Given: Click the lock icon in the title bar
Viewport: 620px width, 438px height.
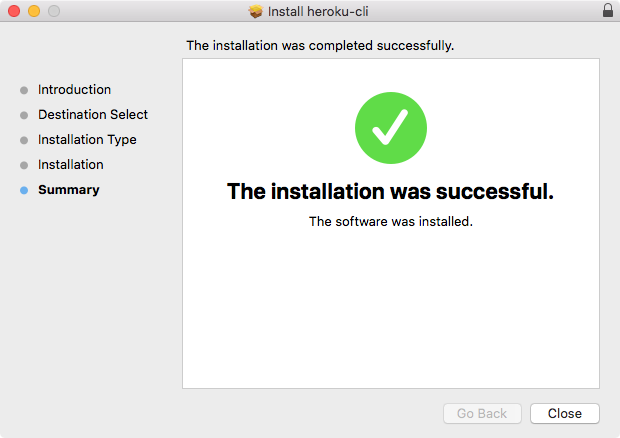Looking at the screenshot, I should 608,11.
